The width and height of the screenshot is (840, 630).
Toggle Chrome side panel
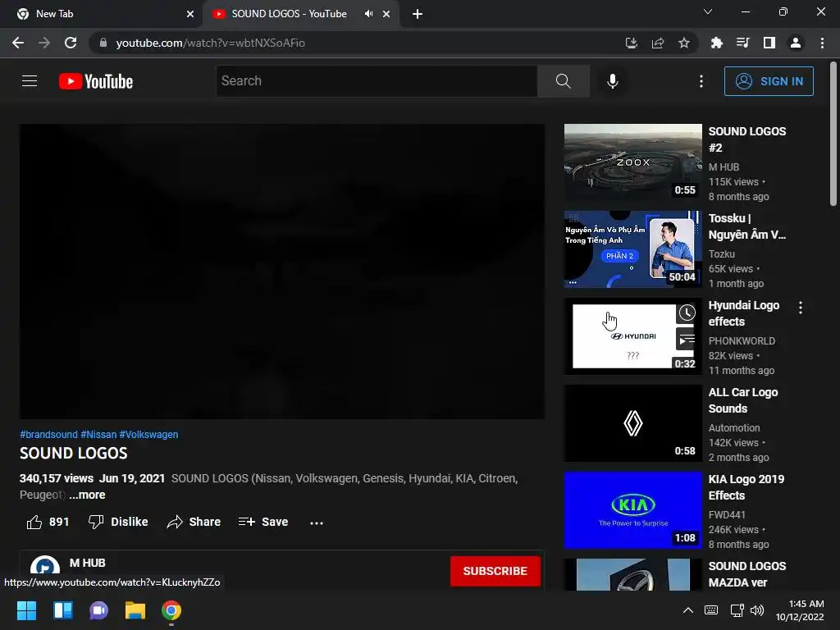pos(769,43)
